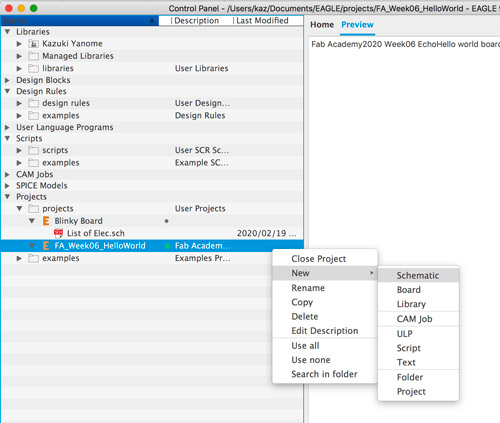Screen dimensions: 500x423
Task: Choose Delete from the context menu
Action: [325, 316]
